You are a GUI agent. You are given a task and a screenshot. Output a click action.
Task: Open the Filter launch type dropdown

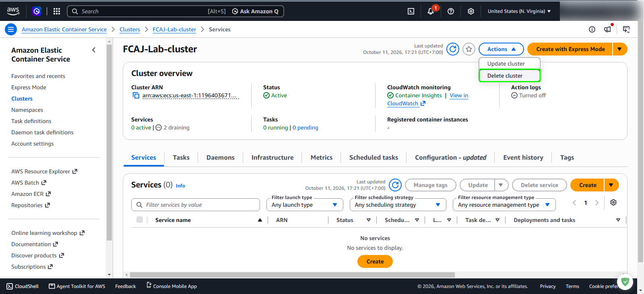pyautogui.click(x=305, y=205)
